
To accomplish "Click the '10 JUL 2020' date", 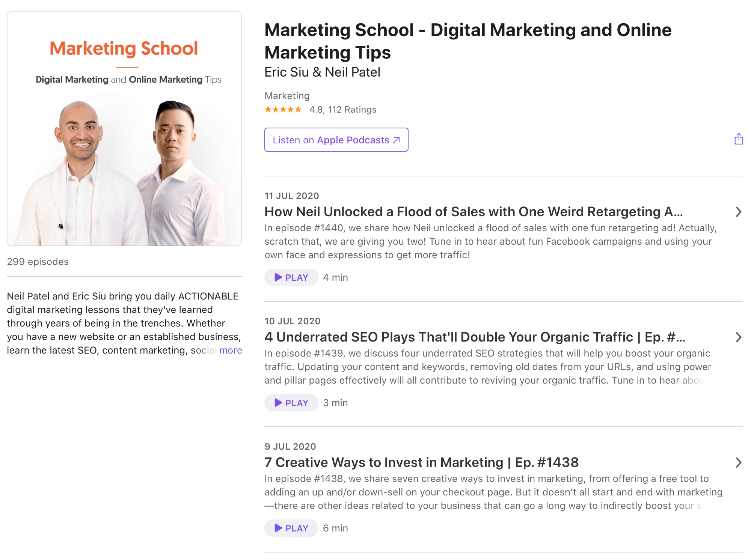I will tap(292, 321).
